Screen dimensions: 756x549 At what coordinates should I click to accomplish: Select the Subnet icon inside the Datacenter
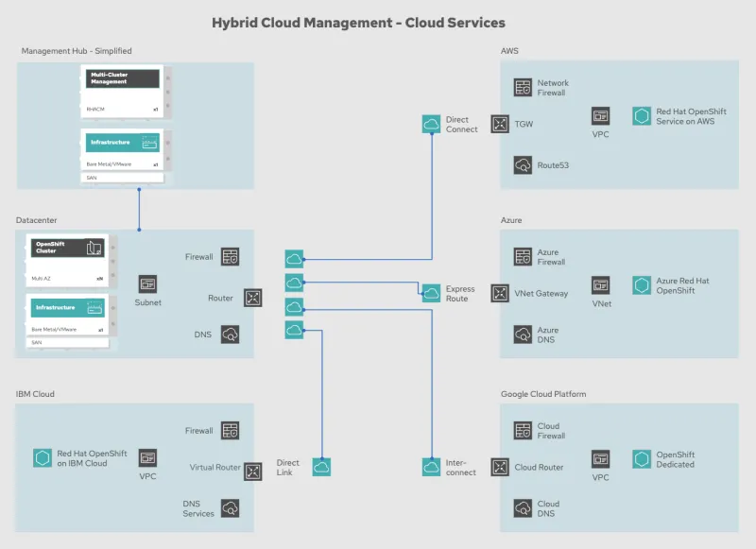148,283
